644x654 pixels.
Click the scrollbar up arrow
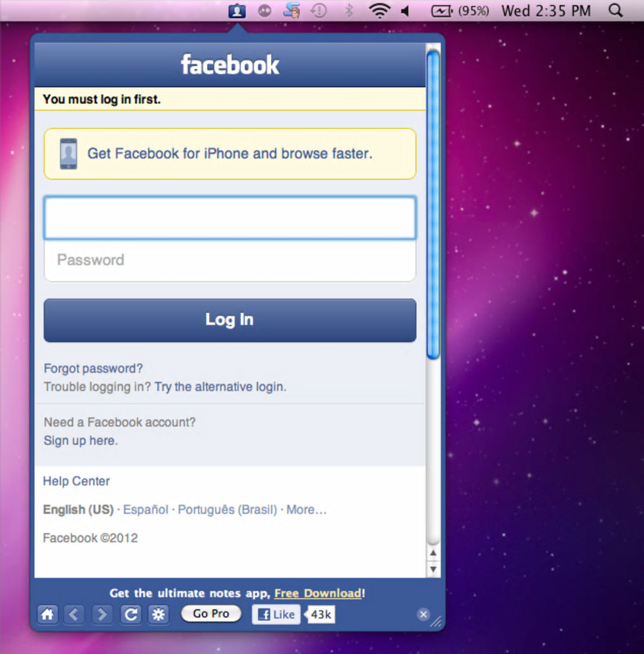coord(433,553)
